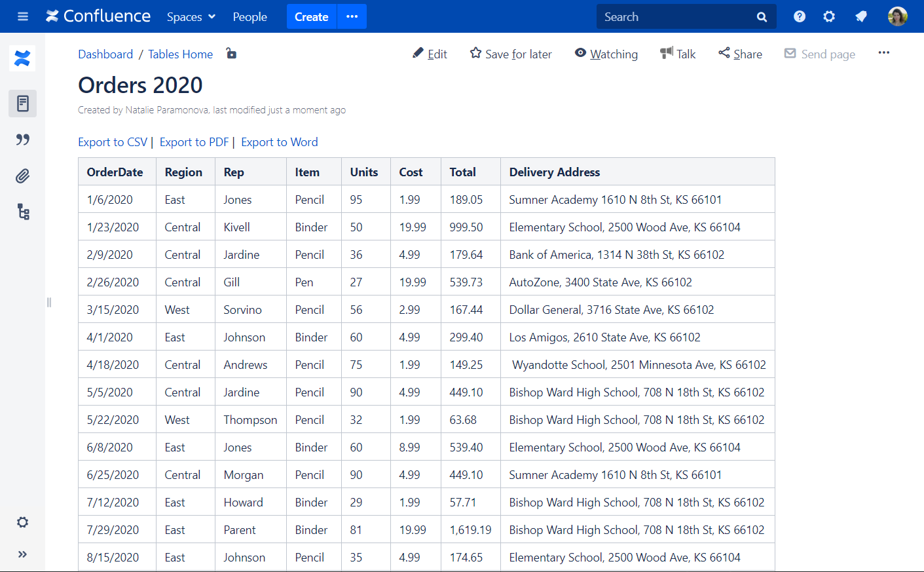924x572 pixels.
Task: Open the hamburger menu in header
Action: (23, 16)
